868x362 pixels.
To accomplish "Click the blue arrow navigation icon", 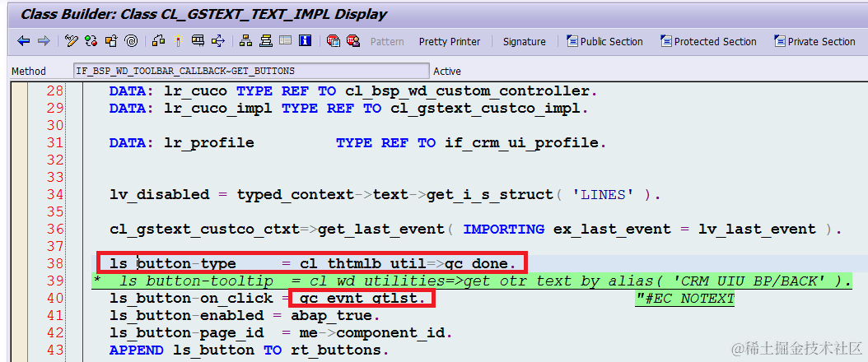I will pyautogui.click(x=218, y=41).
